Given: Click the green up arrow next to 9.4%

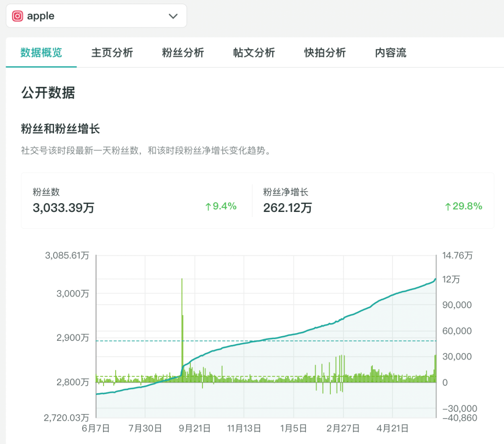Looking at the screenshot, I should 208,206.
